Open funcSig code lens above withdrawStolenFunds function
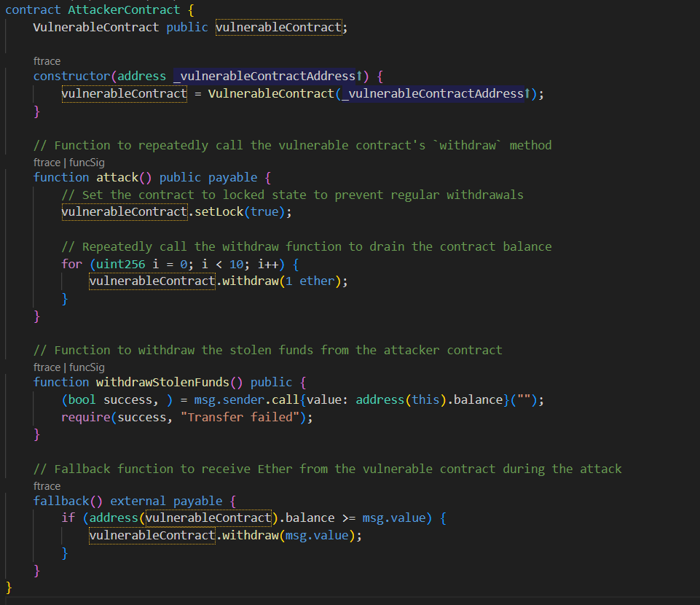Screen dimensions: 700x605 point(87,367)
